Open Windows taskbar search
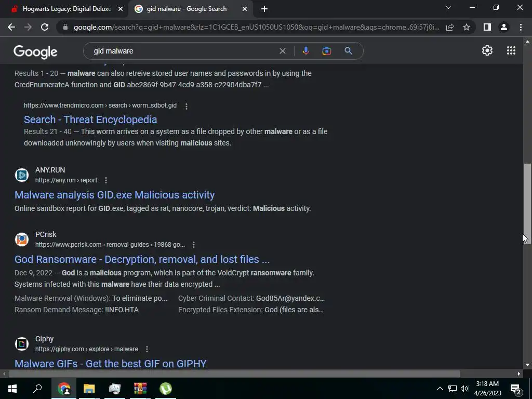Image resolution: width=532 pixels, height=399 pixels. click(37, 389)
